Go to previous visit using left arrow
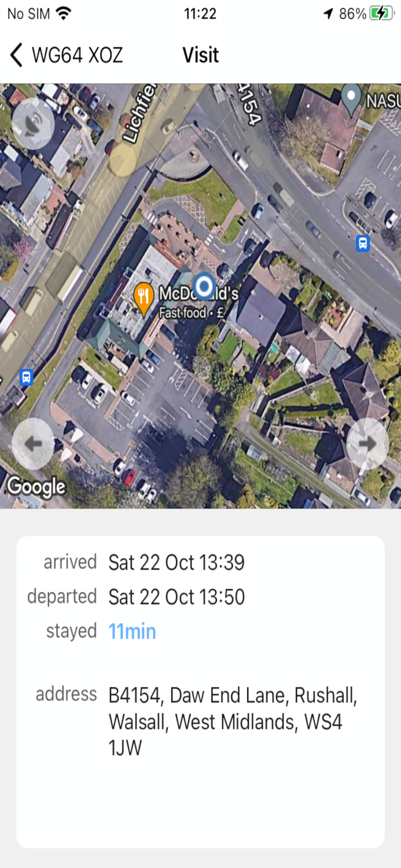The height and width of the screenshot is (868, 401). tap(33, 444)
